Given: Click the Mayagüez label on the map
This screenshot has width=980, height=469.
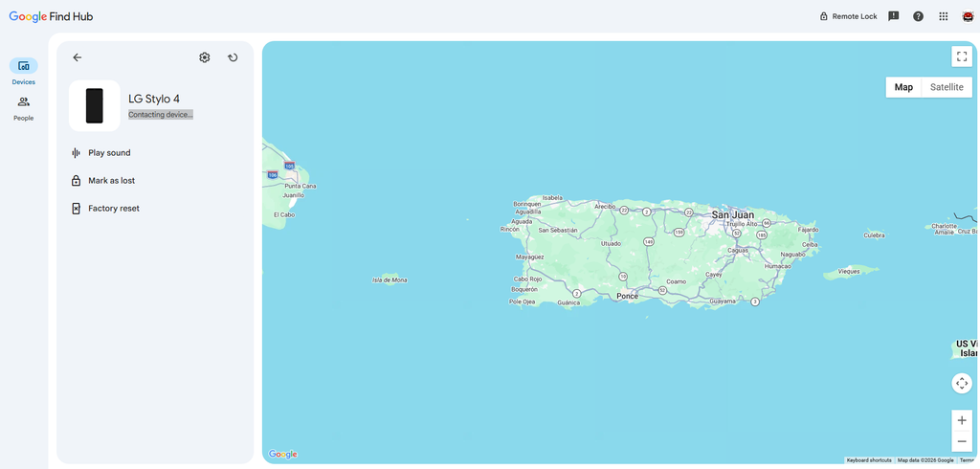Looking at the screenshot, I should click(530, 257).
